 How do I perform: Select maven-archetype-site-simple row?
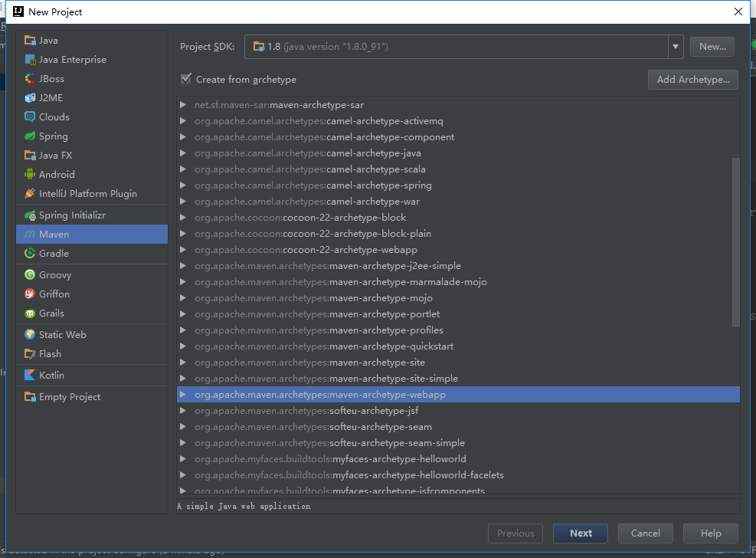pos(458,379)
